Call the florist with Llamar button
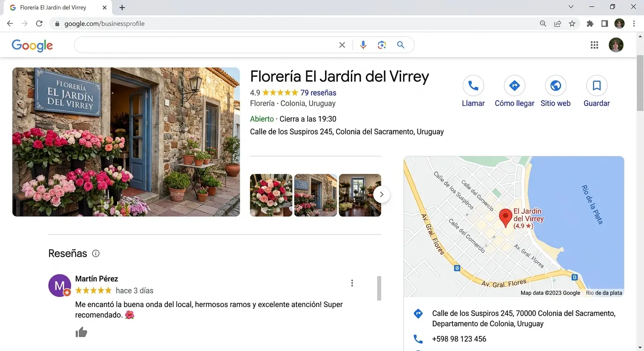644x351 pixels. point(473,91)
